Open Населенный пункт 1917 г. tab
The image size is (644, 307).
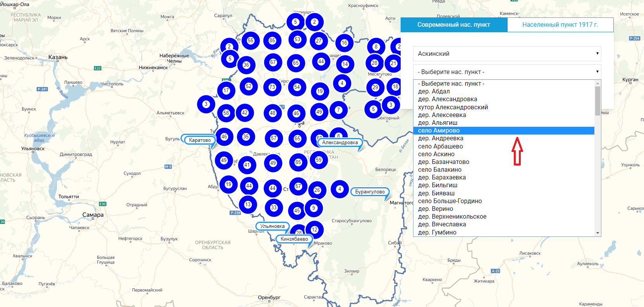[560, 25]
